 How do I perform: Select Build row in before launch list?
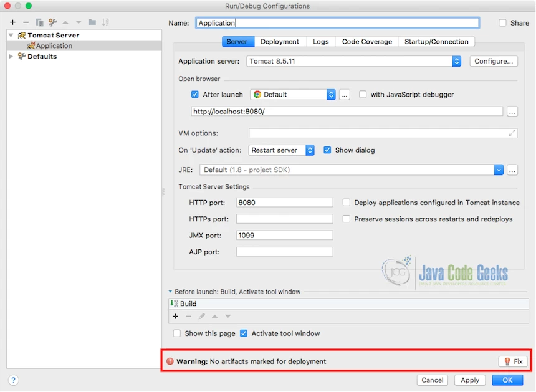pos(348,304)
